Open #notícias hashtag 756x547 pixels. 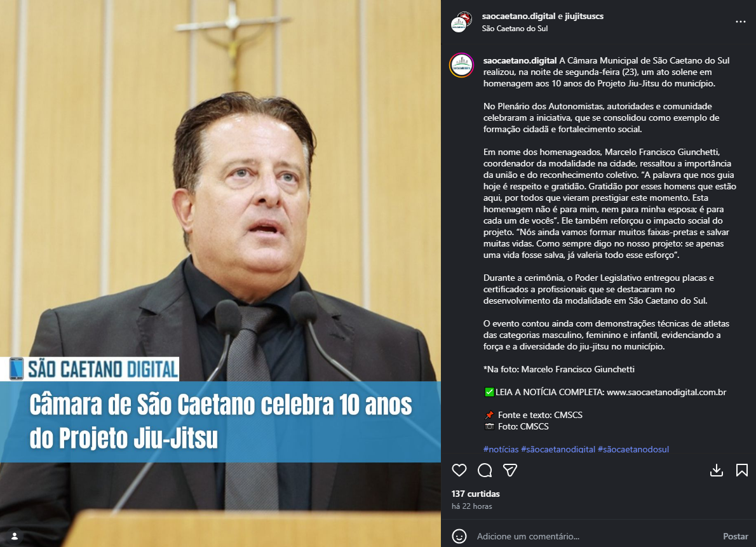tap(501, 449)
